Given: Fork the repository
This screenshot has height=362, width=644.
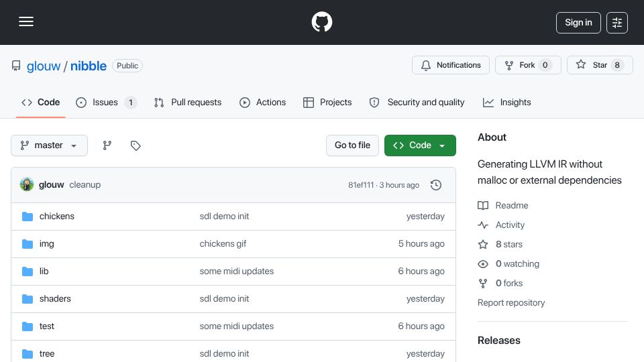Looking at the screenshot, I should point(528,65).
